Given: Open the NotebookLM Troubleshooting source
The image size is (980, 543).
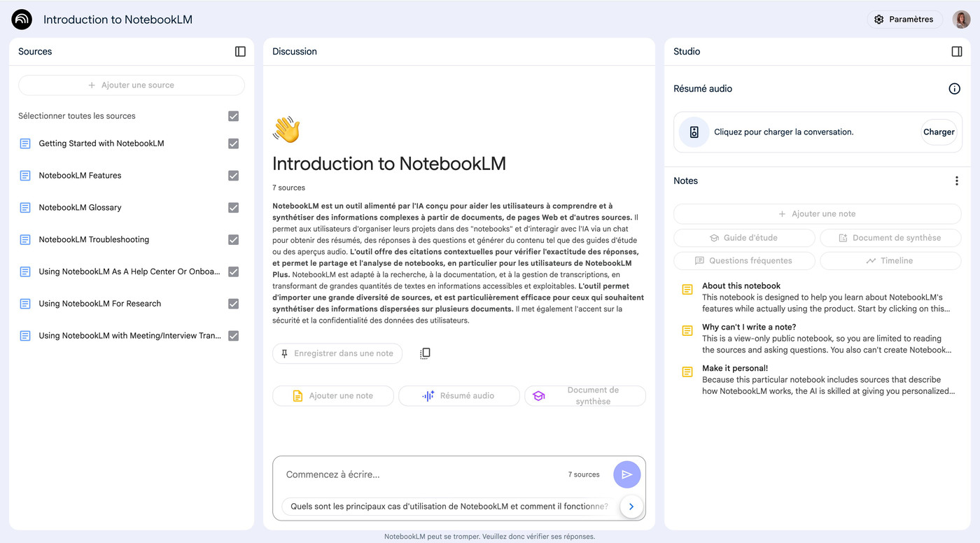Looking at the screenshot, I should tap(94, 240).
